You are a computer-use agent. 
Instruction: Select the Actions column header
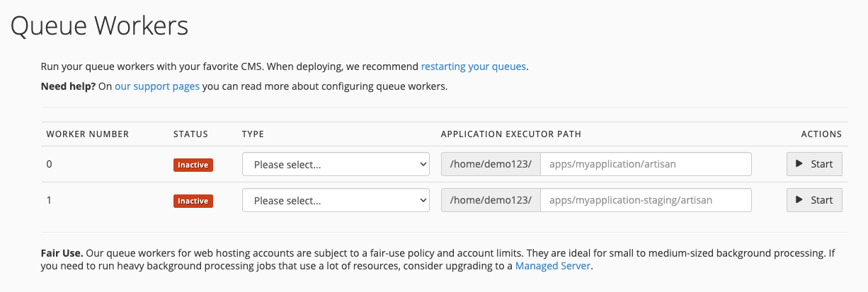[821, 134]
